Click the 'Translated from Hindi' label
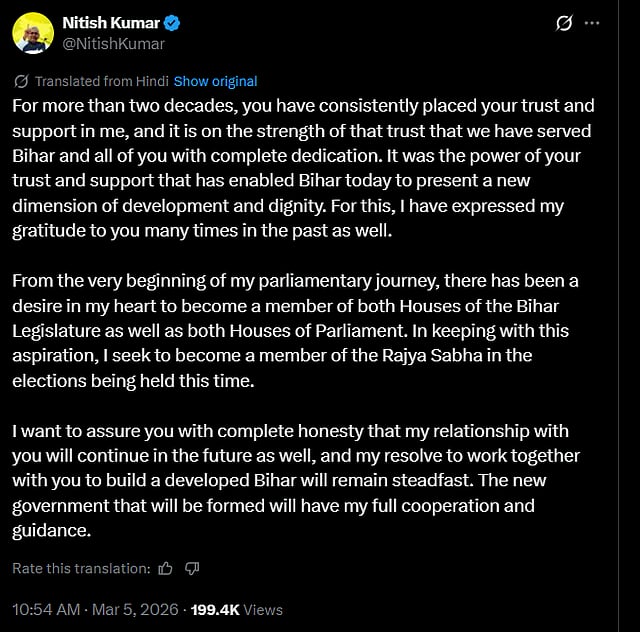Viewport: 640px width, 632px height. 102,81
